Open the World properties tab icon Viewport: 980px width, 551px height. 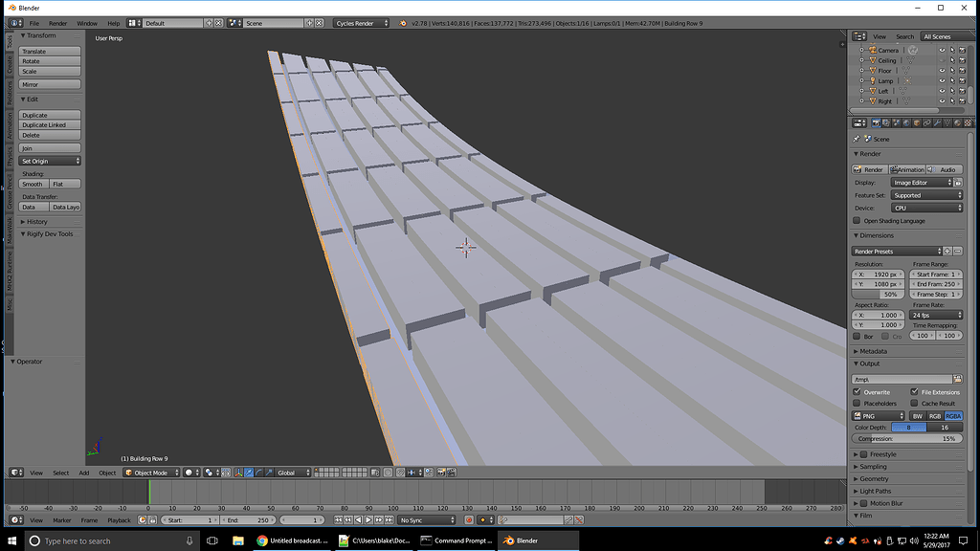907,123
